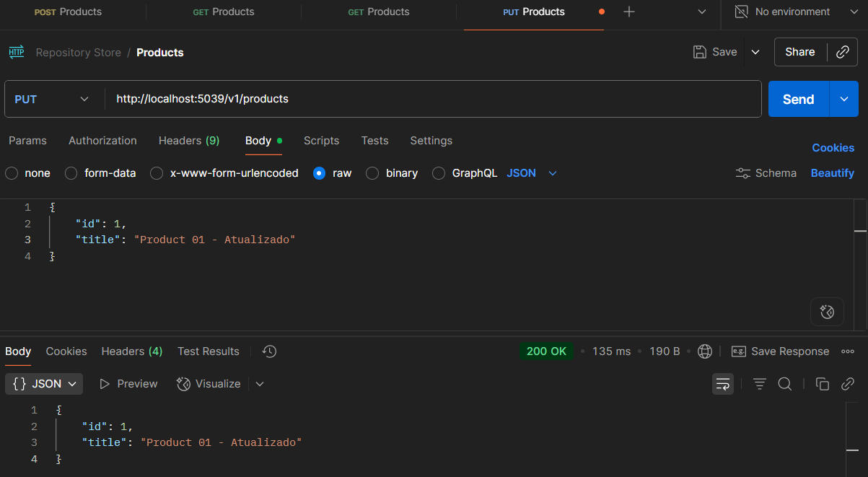Click the copy link icon beside Share

842,52
